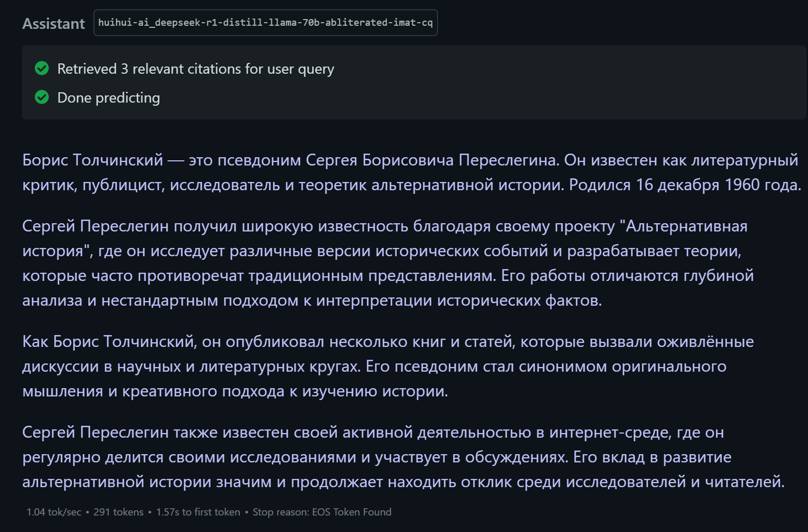The width and height of the screenshot is (808, 532).
Task: Click the 1.04 tok/sec speed stat
Action: (54, 512)
